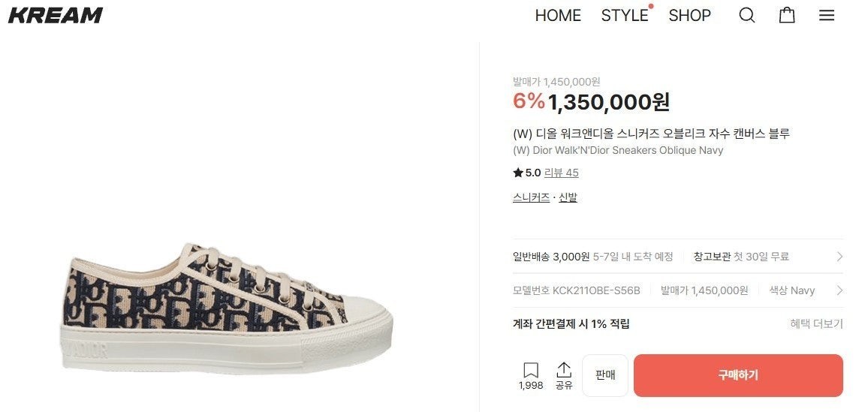
Task: Follow the 신발 category link
Action: (x=568, y=197)
